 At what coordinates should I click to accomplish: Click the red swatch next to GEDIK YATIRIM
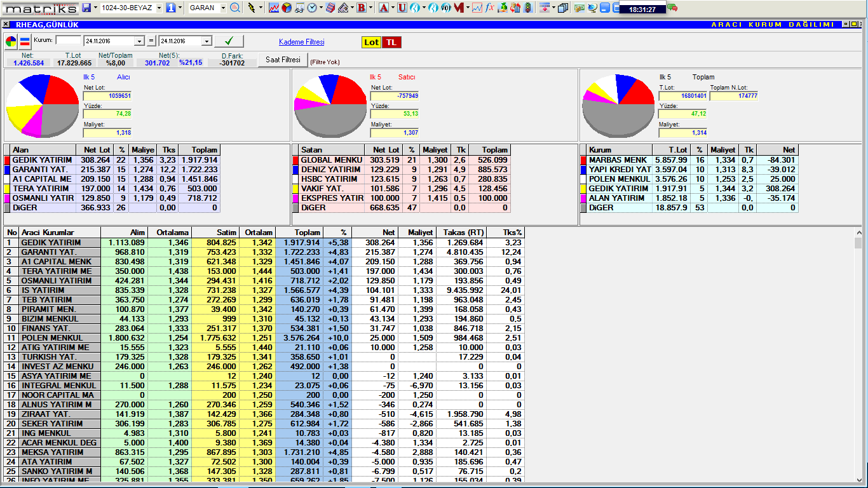(8, 160)
